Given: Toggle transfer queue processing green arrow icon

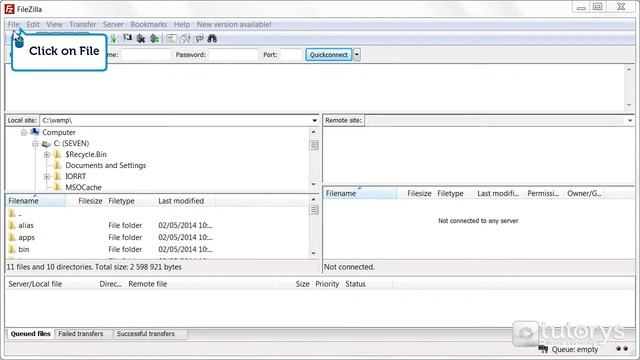Looking at the screenshot, I should (113, 38).
